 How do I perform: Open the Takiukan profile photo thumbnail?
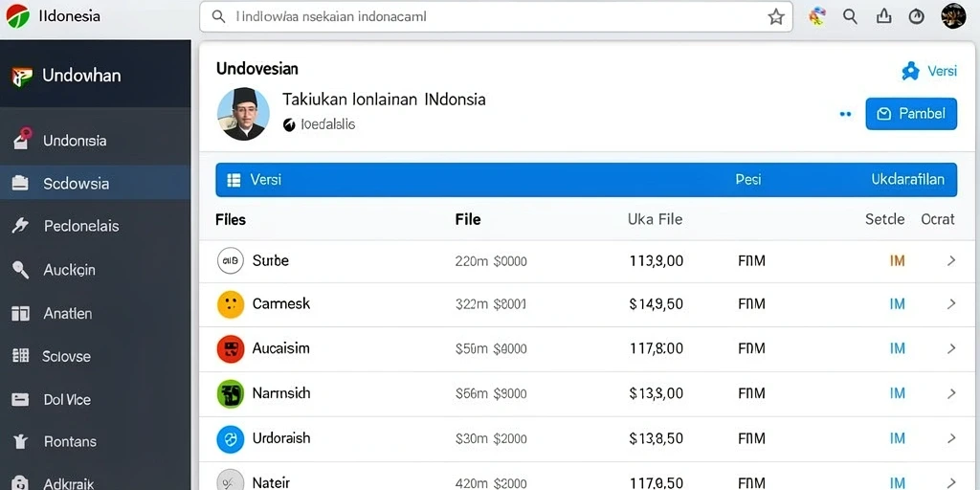243,114
